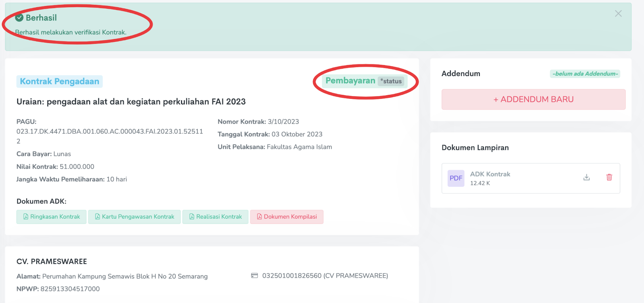Dismiss the Berhasil success alert with the X

pyautogui.click(x=618, y=14)
